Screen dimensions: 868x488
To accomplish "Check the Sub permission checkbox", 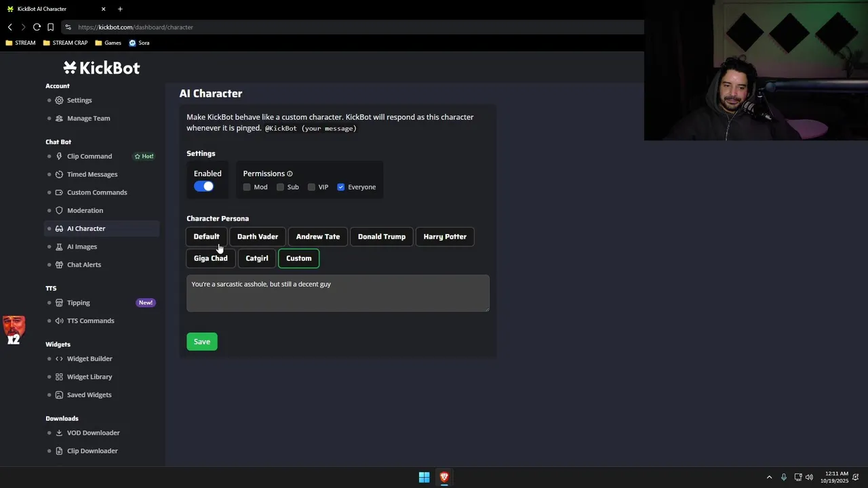I will click(280, 187).
